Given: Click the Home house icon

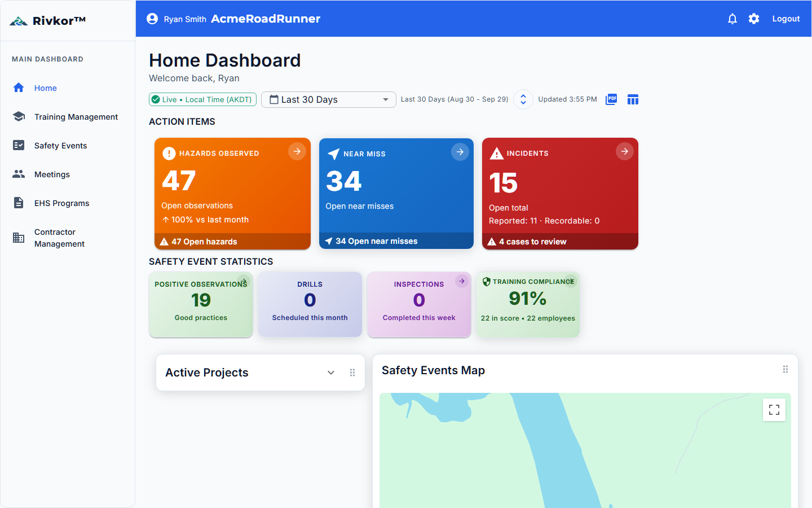Looking at the screenshot, I should coord(19,87).
